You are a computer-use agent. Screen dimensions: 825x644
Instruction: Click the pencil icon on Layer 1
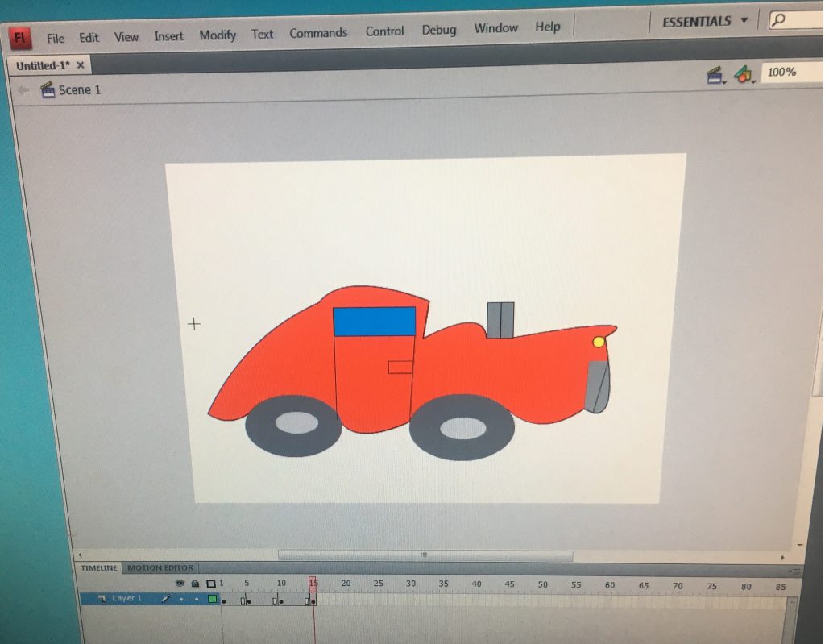(167, 599)
